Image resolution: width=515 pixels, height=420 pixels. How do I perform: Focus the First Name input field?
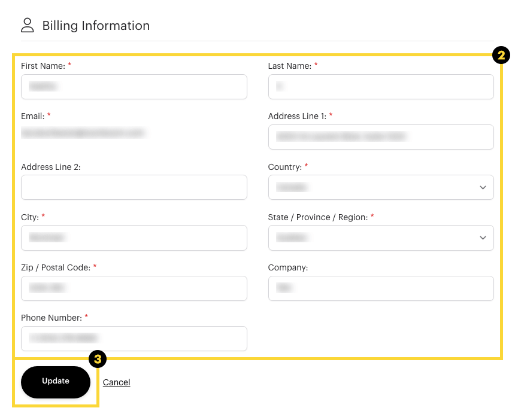(x=134, y=87)
